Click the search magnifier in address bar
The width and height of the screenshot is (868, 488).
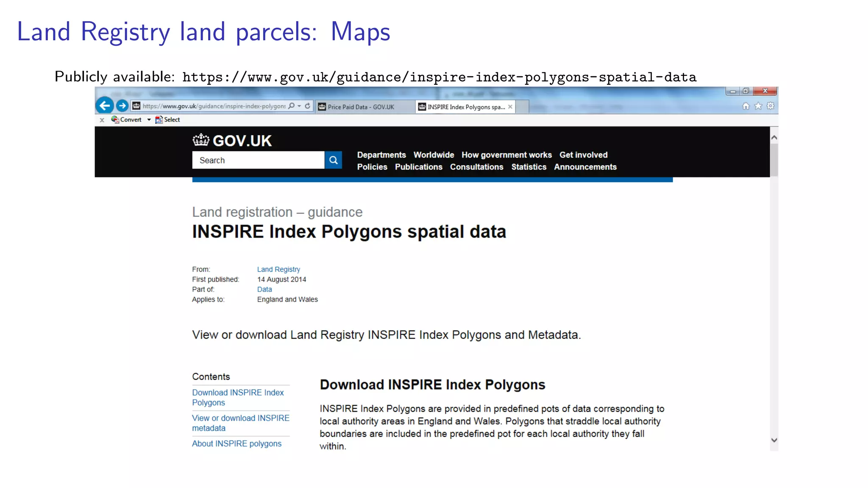(292, 106)
